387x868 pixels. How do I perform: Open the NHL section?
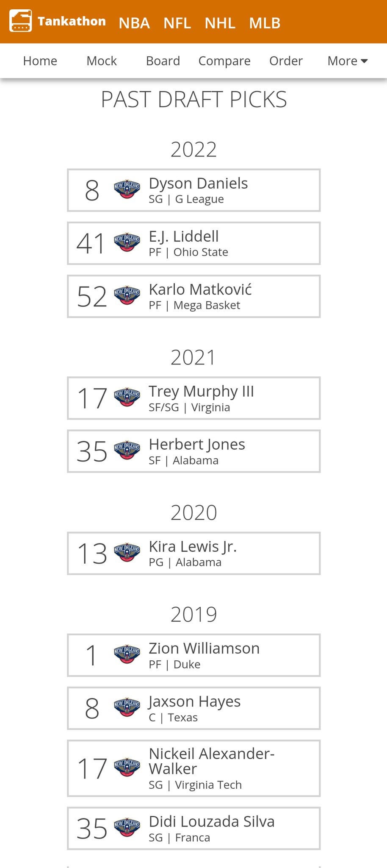[x=220, y=23]
